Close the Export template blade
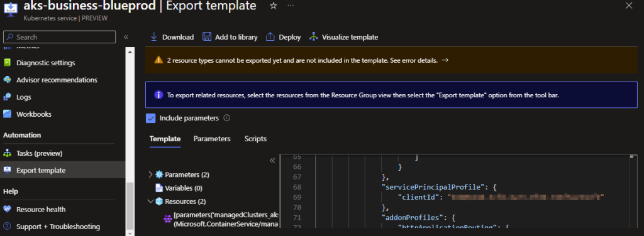This screenshot has width=644, height=236. tap(628, 5)
